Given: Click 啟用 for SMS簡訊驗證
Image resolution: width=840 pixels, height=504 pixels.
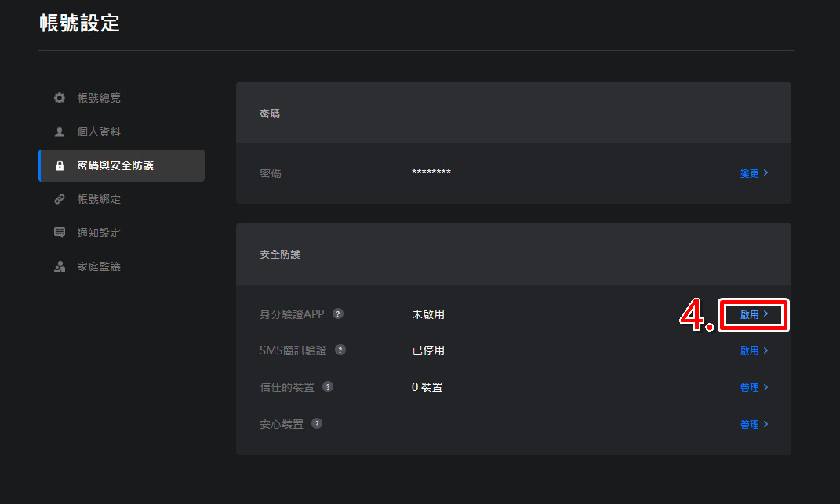Looking at the screenshot, I should pyautogui.click(x=755, y=351).
